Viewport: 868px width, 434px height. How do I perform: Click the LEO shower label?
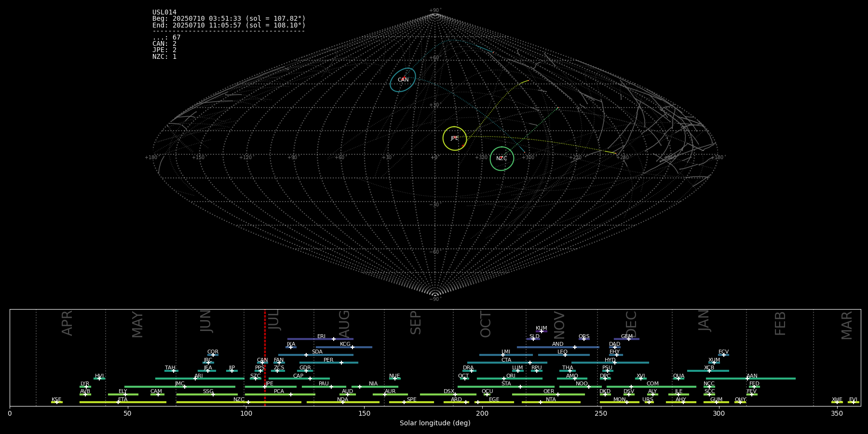click(x=563, y=352)
